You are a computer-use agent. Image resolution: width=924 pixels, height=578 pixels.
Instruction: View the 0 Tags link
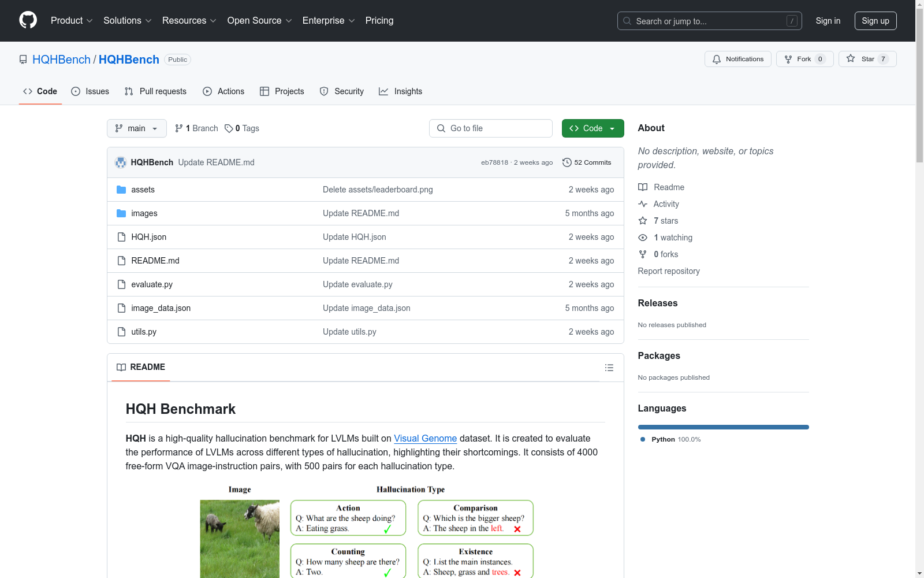pyautogui.click(x=242, y=128)
